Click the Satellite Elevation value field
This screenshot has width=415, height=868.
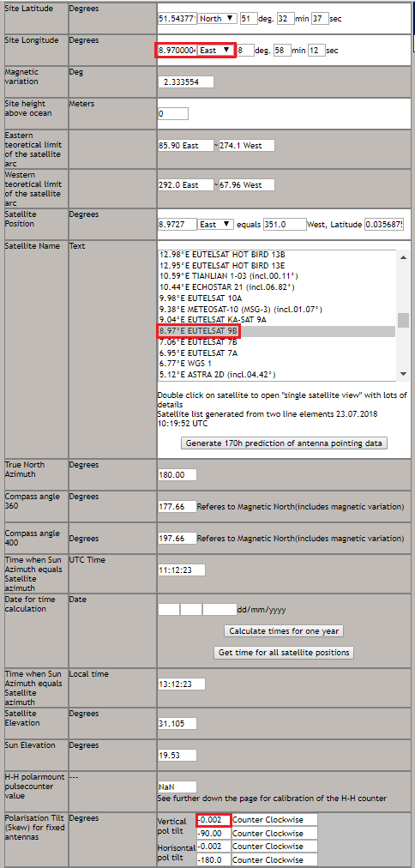tap(177, 724)
